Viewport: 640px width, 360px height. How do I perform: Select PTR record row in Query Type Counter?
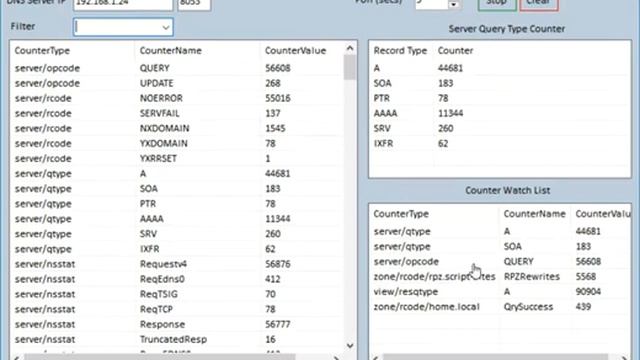coord(500,98)
